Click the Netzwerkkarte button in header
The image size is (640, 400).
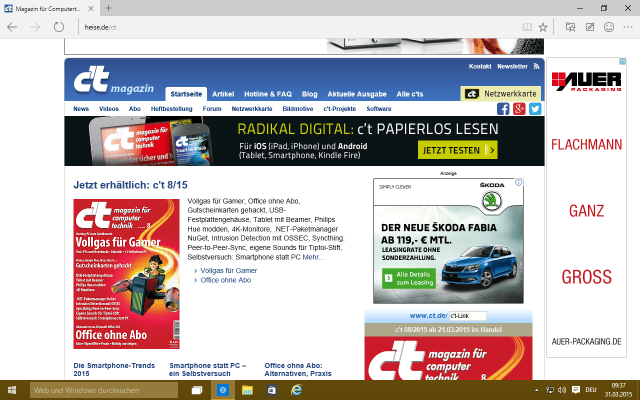[x=501, y=93]
